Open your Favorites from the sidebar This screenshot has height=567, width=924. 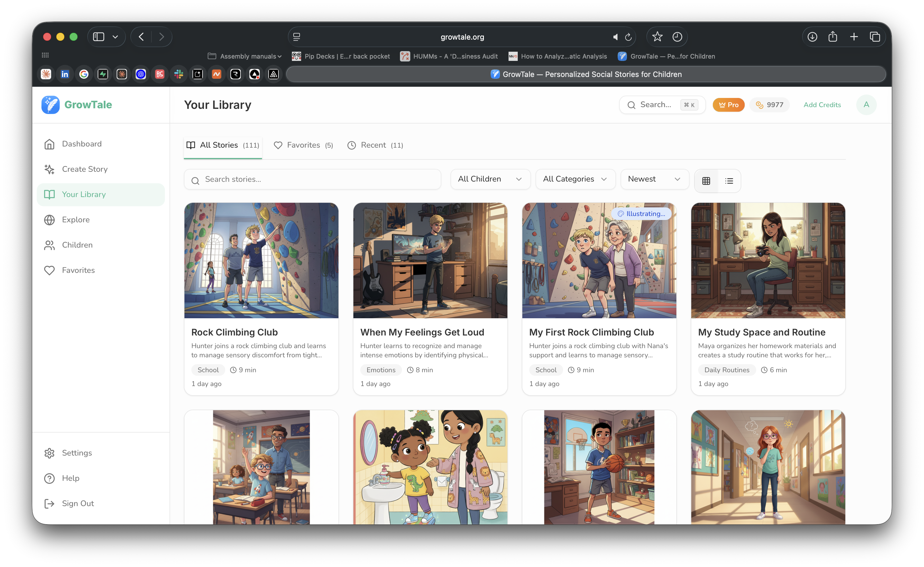78,270
